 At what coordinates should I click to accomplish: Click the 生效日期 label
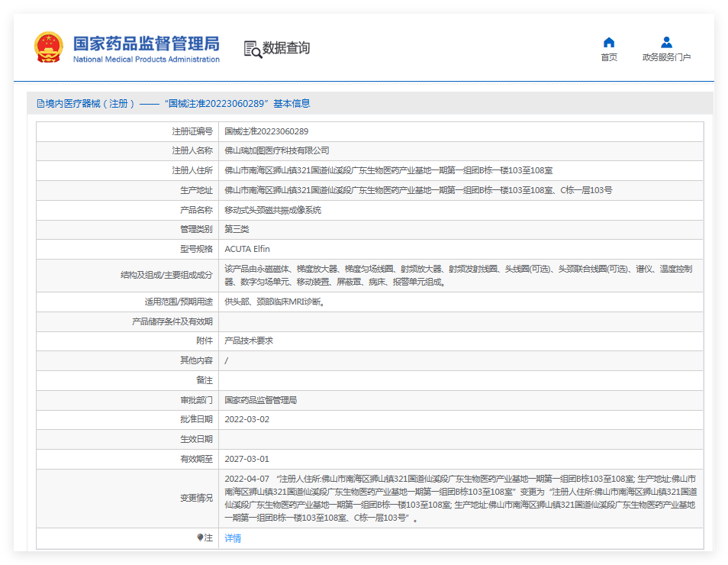pyautogui.click(x=196, y=439)
